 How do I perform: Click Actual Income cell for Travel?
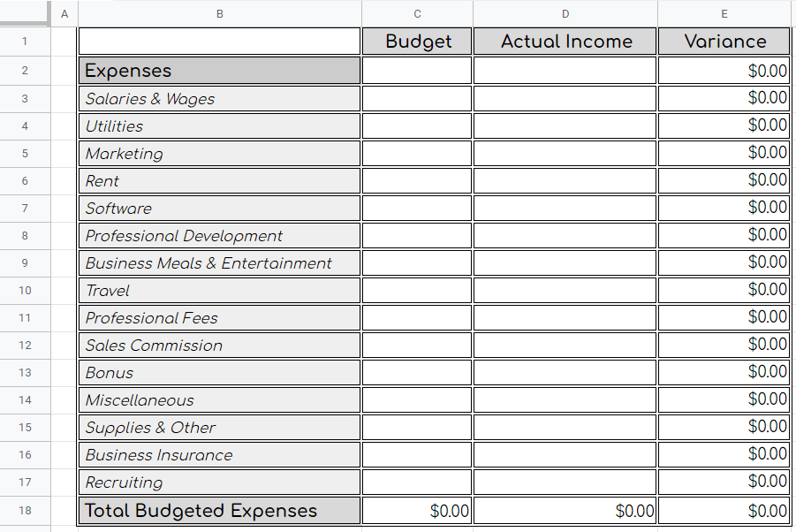[x=565, y=290]
